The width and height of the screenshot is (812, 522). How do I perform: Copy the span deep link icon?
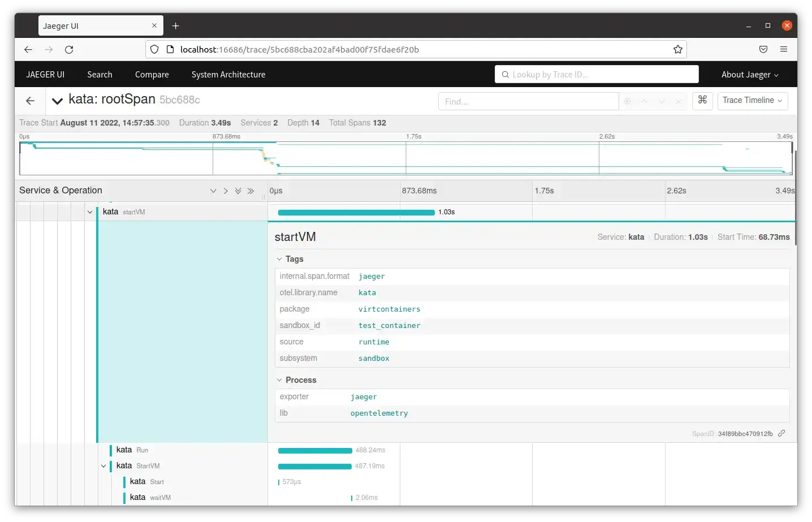click(x=781, y=433)
